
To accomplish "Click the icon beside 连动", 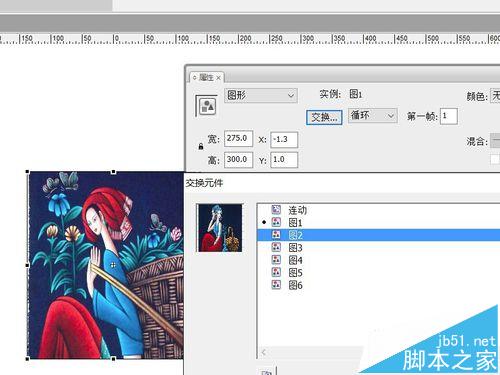I will [276, 209].
